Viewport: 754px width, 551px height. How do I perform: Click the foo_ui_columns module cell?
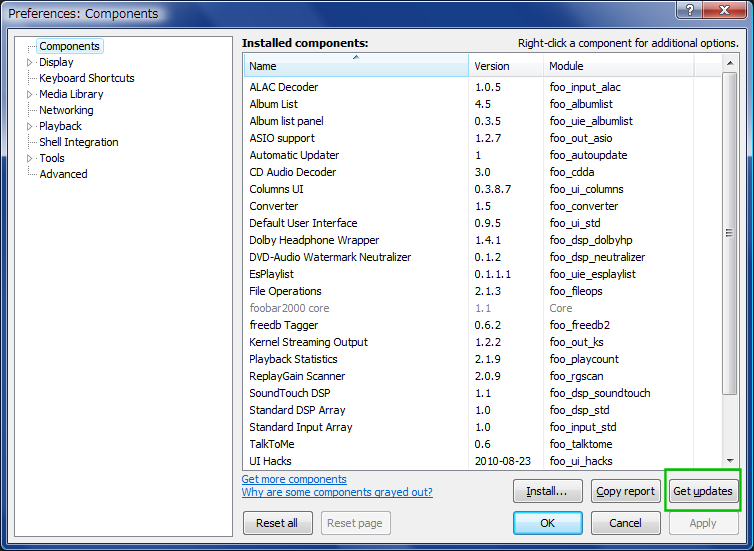pos(587,189)
